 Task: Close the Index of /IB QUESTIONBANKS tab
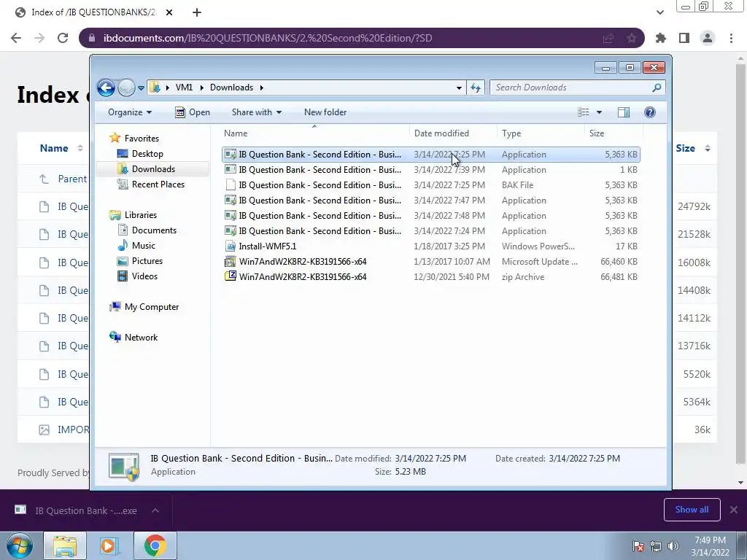coord(169,13)
